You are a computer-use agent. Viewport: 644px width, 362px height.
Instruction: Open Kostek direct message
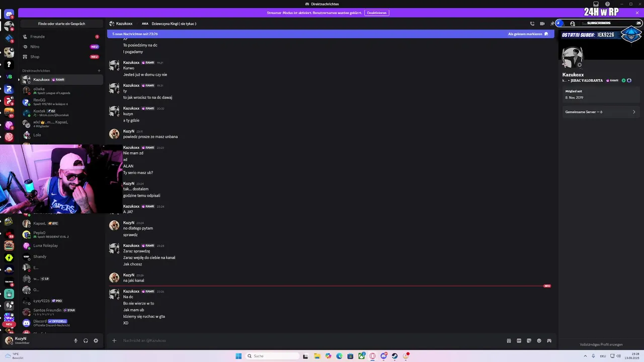click(61, 113)
